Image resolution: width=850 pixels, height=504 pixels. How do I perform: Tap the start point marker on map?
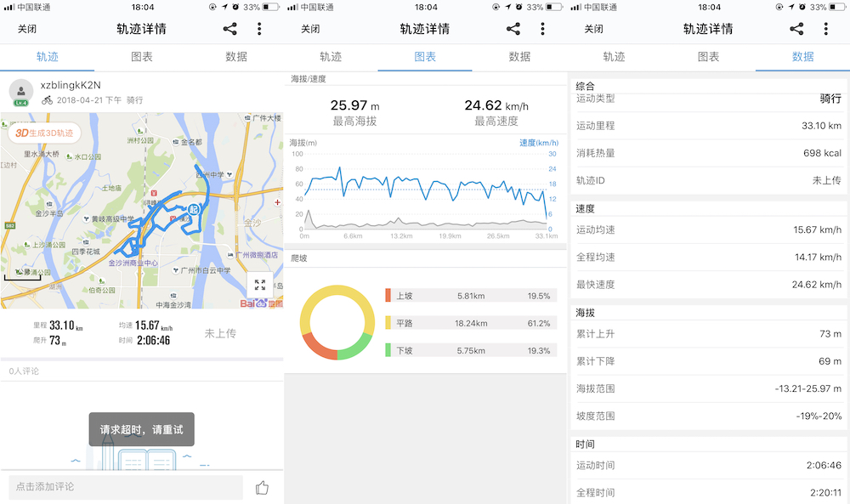click(194, 209)
